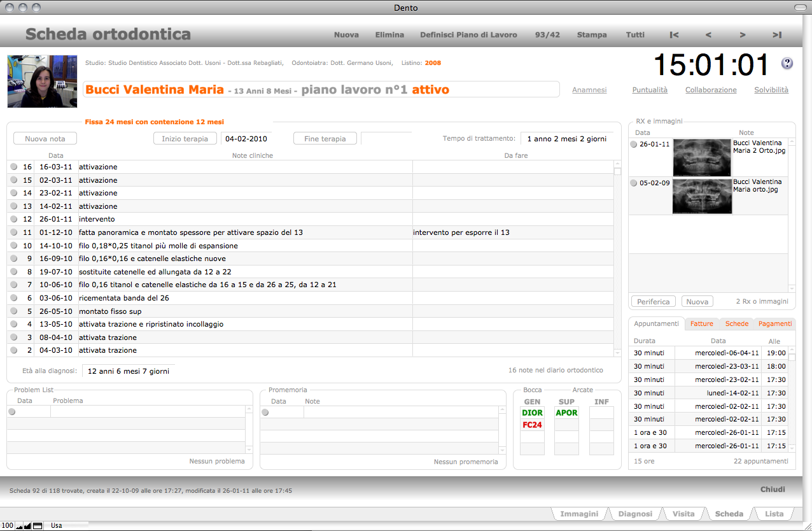Click the grey bullet of note 6 ricementata banda

(x=14, y=298)
